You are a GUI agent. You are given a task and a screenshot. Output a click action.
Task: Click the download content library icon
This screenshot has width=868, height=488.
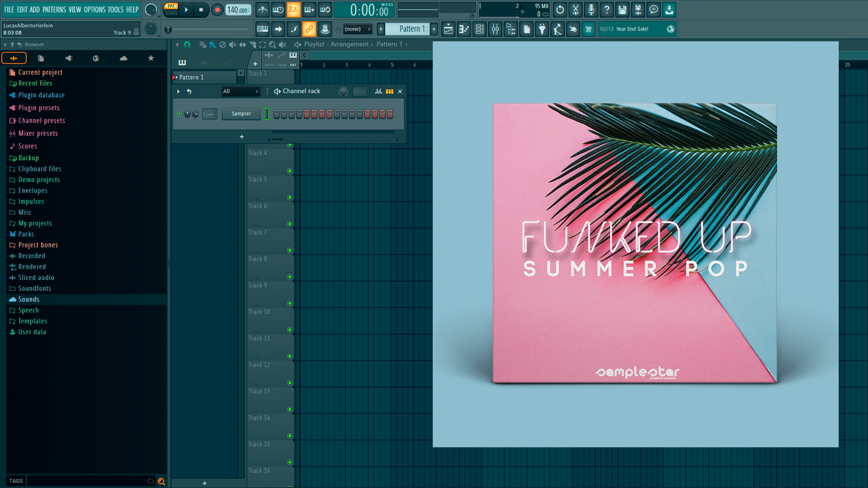tap(669, 10)
